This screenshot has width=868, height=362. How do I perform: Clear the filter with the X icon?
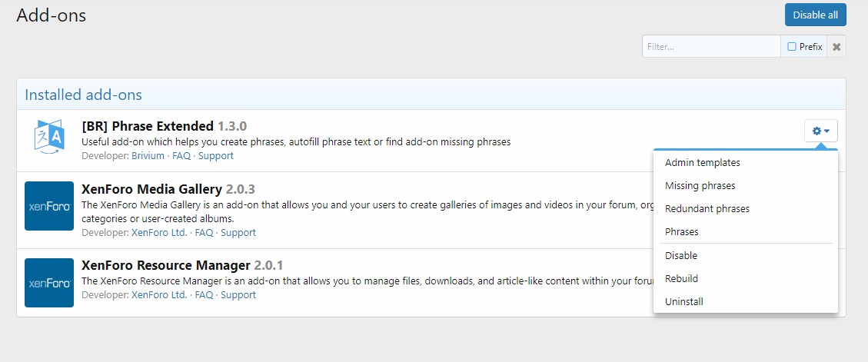836,46
